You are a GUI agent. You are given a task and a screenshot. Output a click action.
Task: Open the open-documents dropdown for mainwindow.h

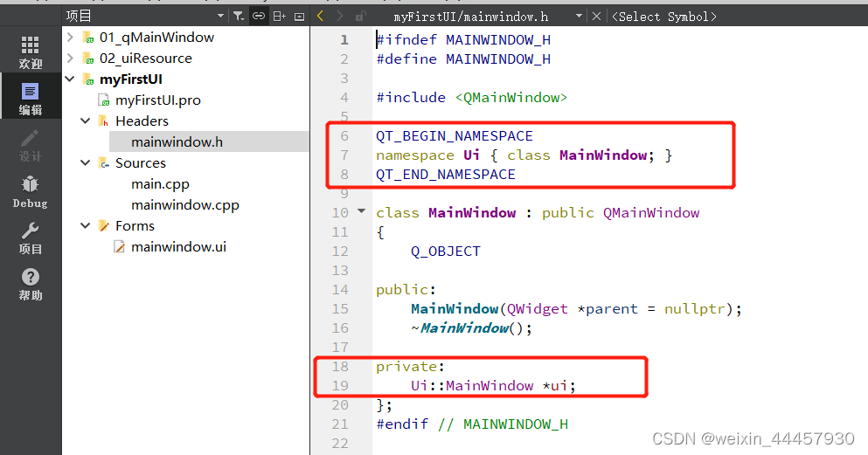pyautogui.click(x=579, y=16)
